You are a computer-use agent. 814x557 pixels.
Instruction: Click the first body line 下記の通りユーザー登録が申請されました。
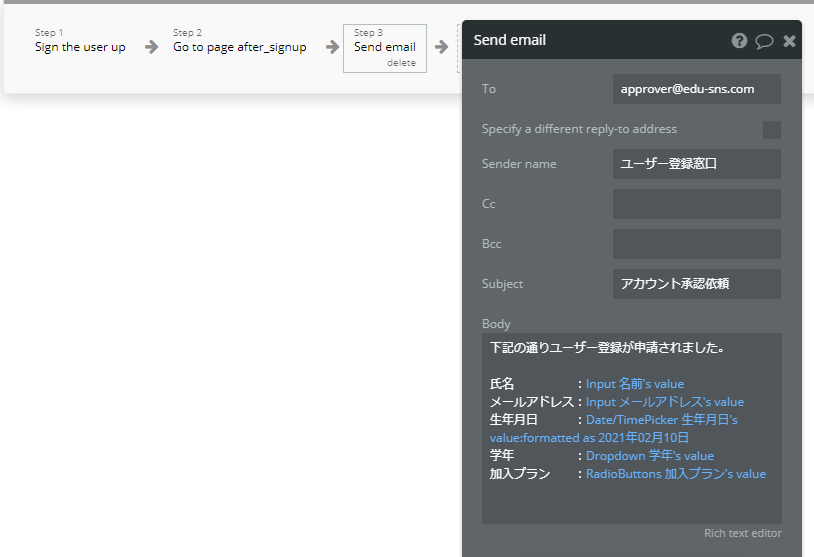[607, 347]
